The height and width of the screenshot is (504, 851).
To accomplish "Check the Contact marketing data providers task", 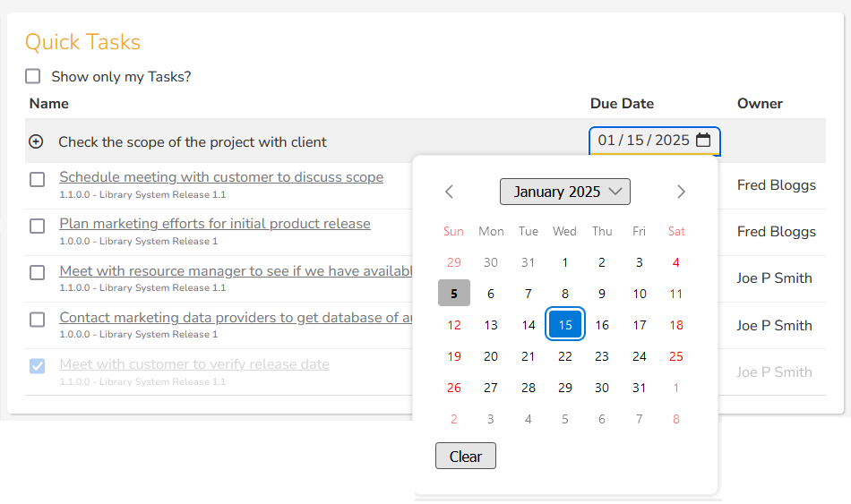I will tap(37, 320).
